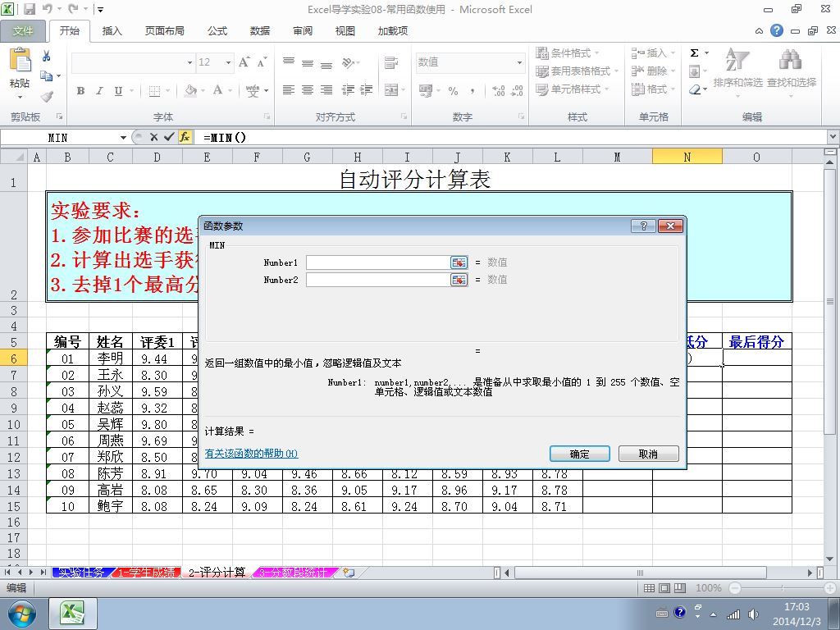Switch to the Insert ribbon tab
Image resolution: width=840 pixels, height=630 pixels.
112,31
